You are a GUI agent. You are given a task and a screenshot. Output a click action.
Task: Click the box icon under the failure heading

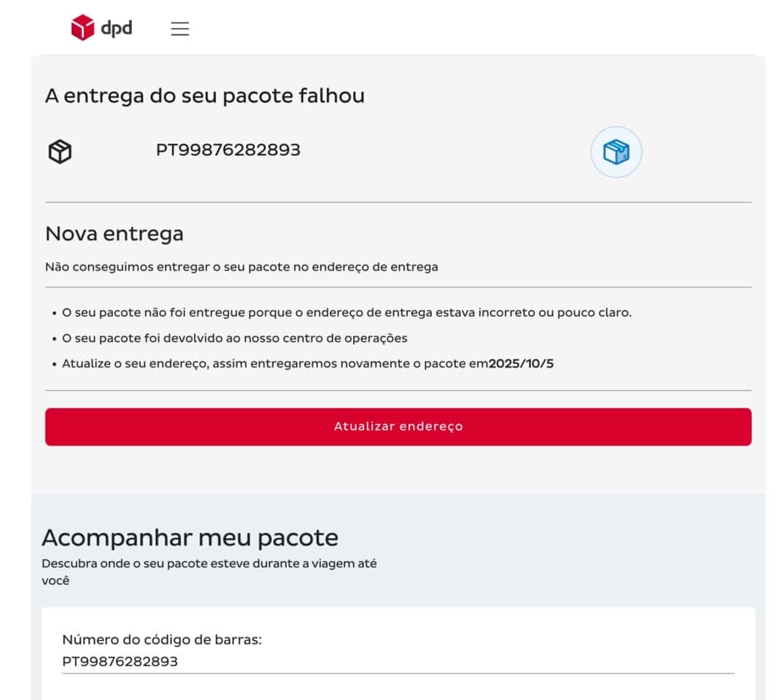[60, 150]
